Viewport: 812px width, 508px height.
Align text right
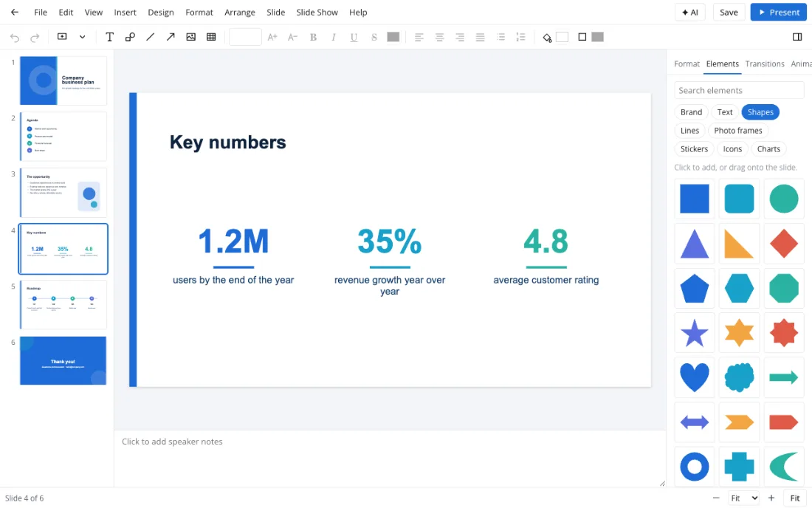tap(459, 37)
